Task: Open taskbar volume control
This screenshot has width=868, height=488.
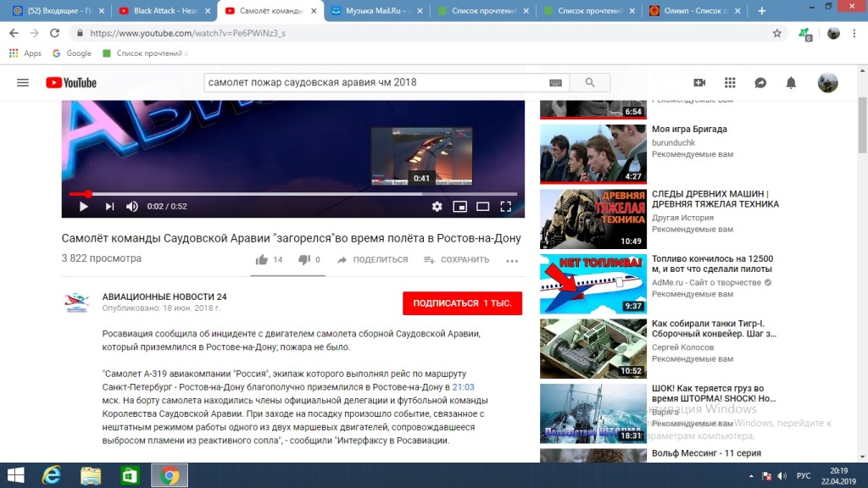Action: (782, 476)
